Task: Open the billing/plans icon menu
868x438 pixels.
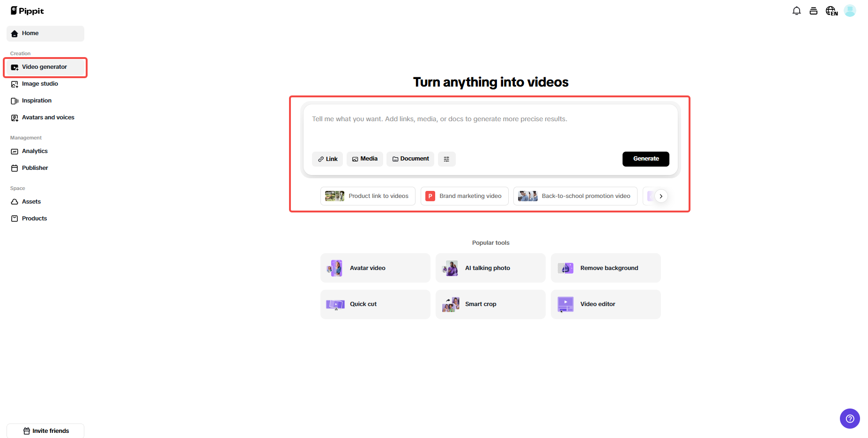Action: point(814,10)
